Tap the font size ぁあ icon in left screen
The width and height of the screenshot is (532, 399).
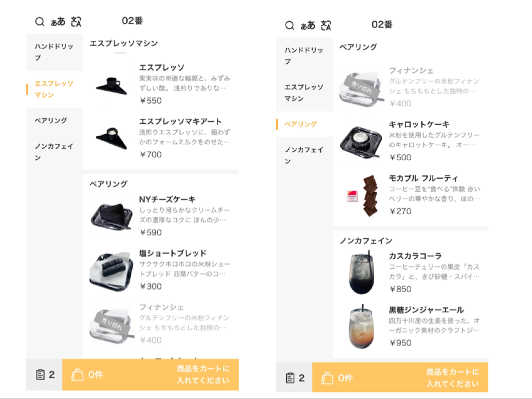point(58,21)
